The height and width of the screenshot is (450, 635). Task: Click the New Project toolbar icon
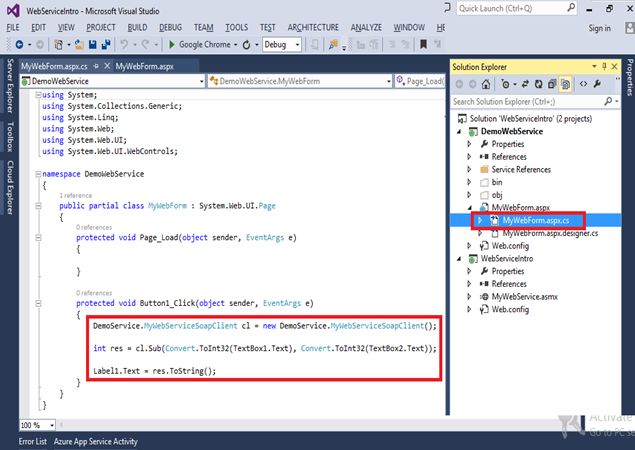58,45
